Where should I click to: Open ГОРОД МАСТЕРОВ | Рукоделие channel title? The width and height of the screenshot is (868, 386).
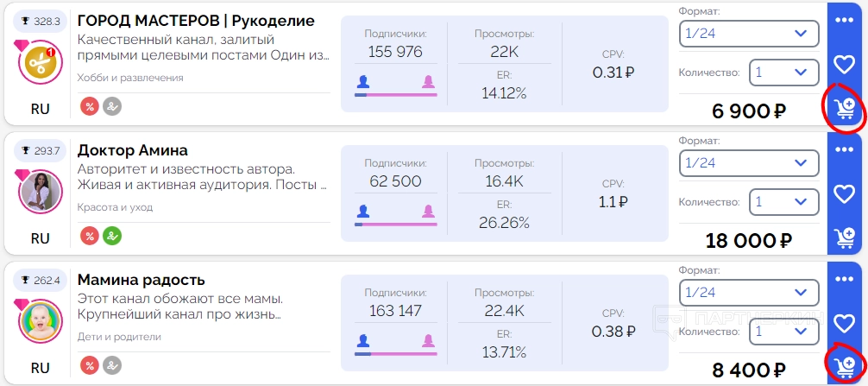coord(196,21)
